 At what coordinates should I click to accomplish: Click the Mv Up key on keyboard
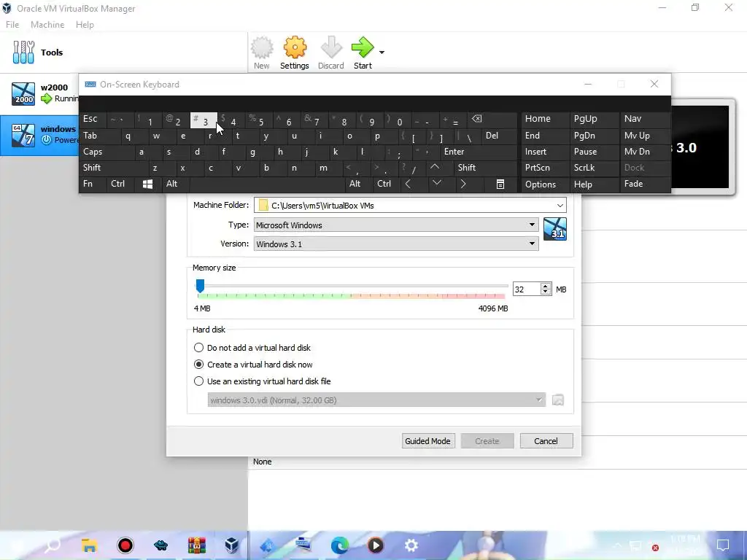point(645,136)
